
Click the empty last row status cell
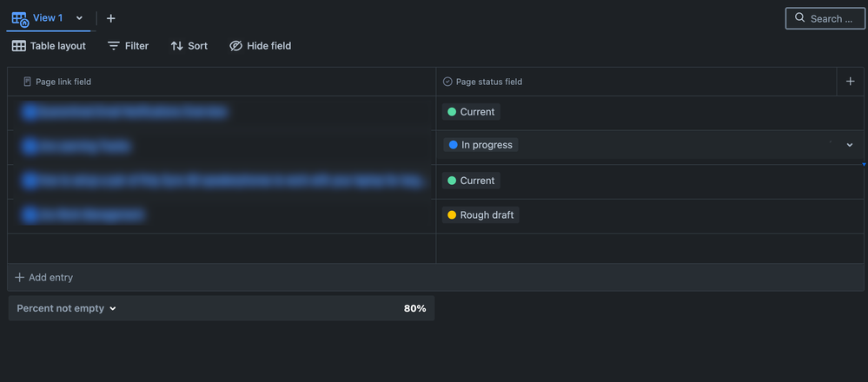(x=650, y=248)
